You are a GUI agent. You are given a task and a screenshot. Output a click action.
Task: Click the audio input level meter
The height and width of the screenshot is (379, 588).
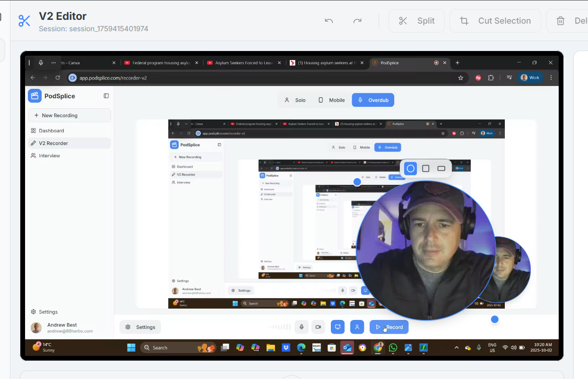(x=278, y=327)
